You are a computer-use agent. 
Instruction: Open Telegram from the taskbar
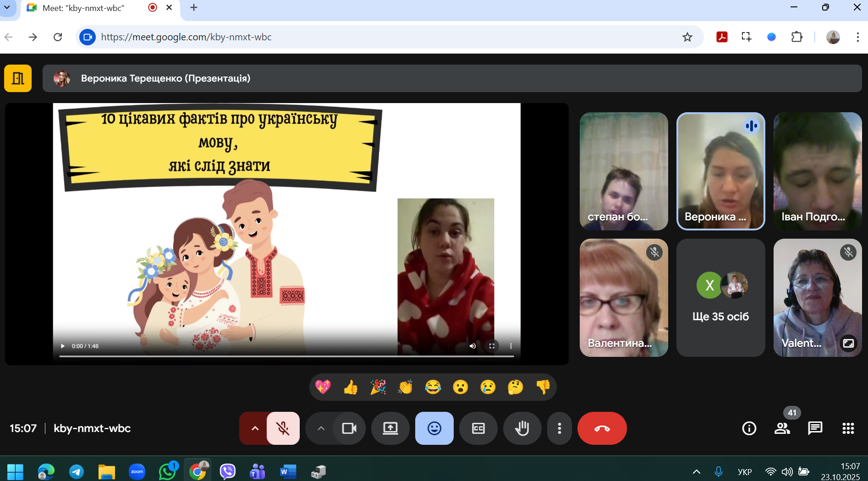click(x=76, y=471)
